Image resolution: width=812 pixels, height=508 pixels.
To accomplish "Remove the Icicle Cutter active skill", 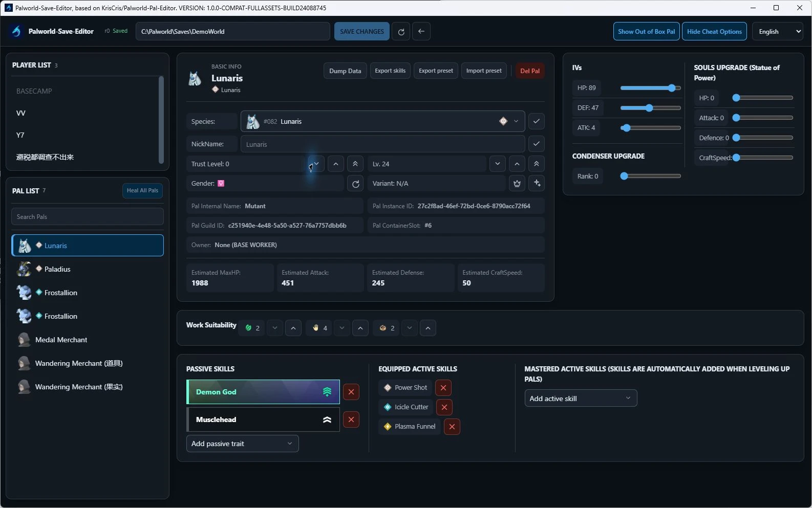I will (x=444, y=407).
